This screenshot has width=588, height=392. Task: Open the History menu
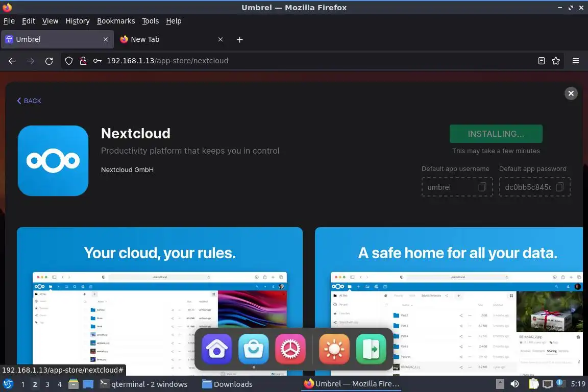tap(78, 21)
